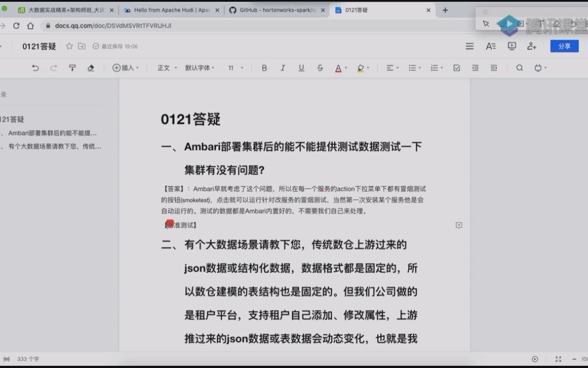Screen dimensions: 588x368
Task: Click the 333 个字 word count
Action: point(28,359)
